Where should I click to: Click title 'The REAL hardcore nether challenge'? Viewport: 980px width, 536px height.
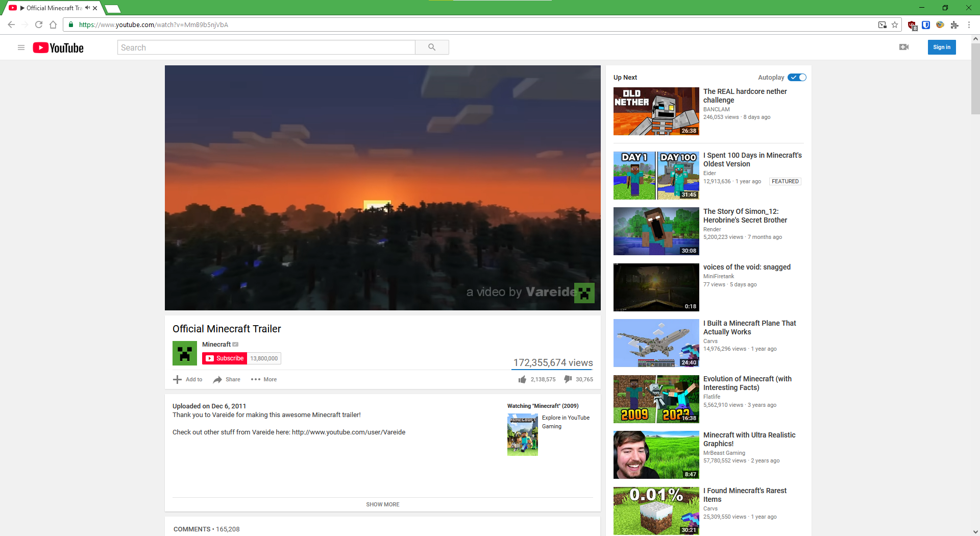point(745,96)
